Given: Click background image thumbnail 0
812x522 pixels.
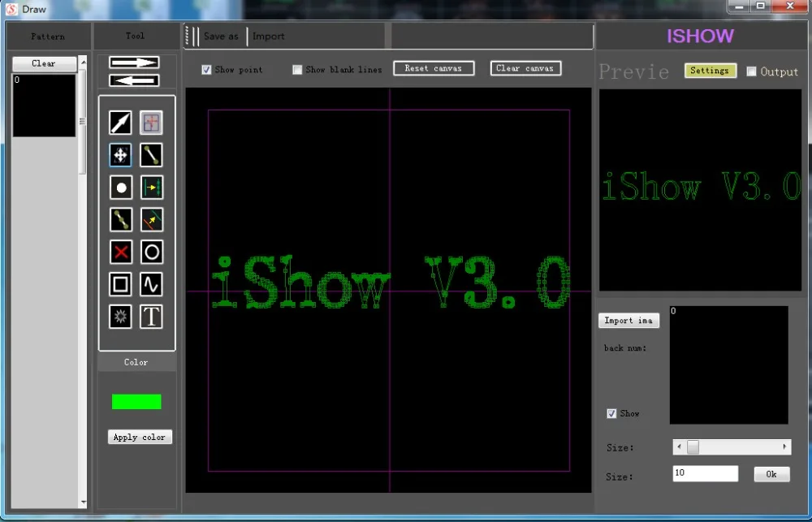Looking at the screenshot, I should click(728, 365).
